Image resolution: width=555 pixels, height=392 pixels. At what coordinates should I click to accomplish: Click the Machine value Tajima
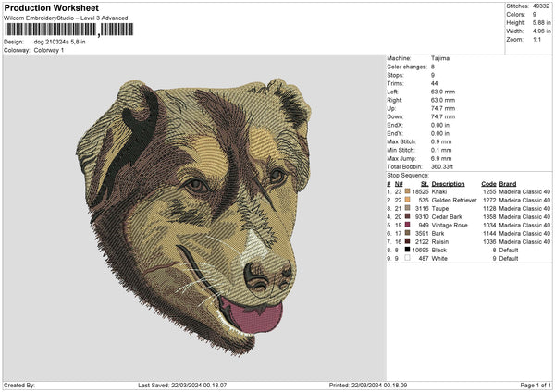(x=440, y=58)
